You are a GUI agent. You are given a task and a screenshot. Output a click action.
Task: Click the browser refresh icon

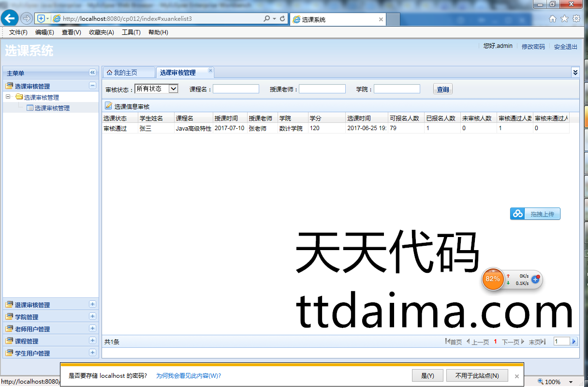pos(283,19)
